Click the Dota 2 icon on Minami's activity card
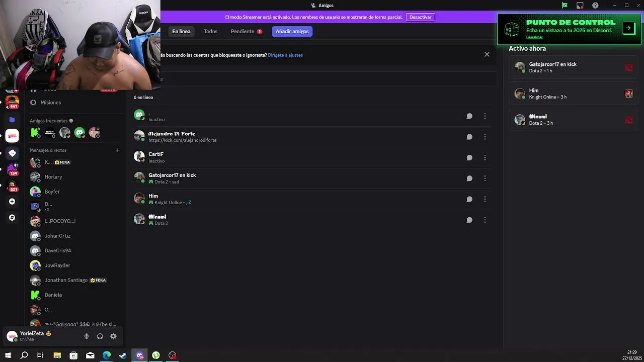Image resolution: width=644 pixels, height=362 pixels. pyautogui.click(x=628, y=120)
